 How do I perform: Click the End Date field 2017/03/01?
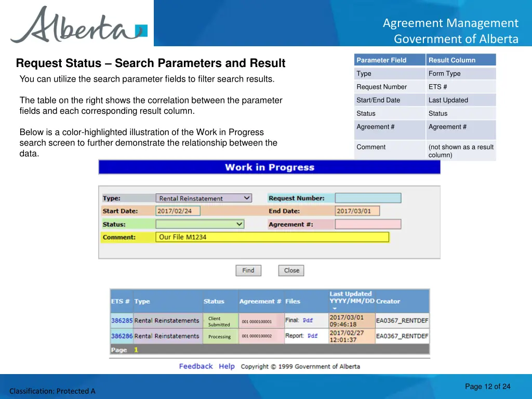click(x=357, y=211)
